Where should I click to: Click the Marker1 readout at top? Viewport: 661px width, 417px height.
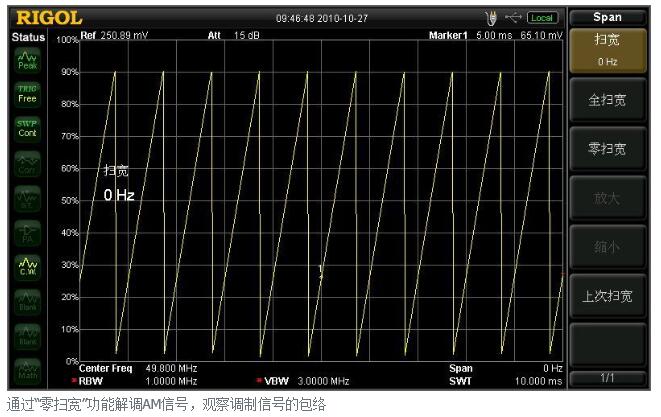[495, 35]
